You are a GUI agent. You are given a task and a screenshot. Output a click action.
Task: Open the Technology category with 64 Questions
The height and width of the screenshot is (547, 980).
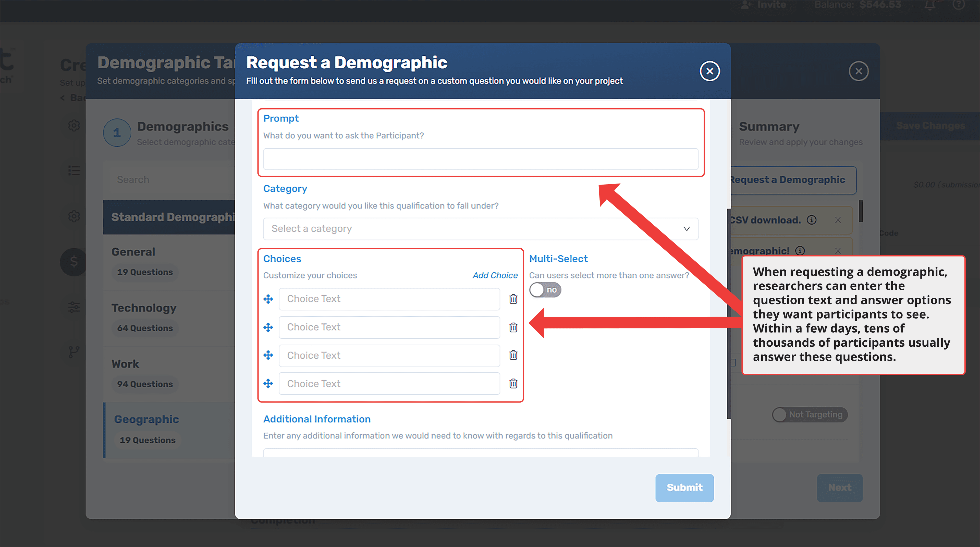169,319
